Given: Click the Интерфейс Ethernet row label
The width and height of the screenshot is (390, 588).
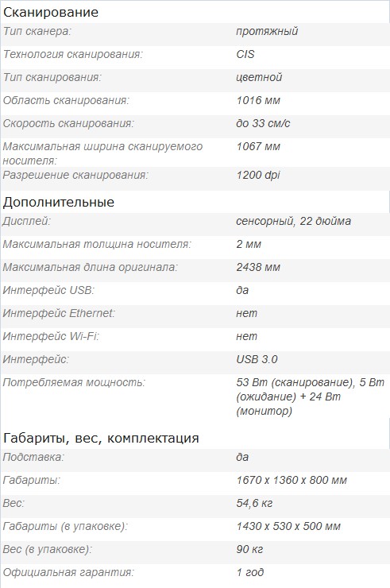Looking at the screenshot, I should 59,313.
